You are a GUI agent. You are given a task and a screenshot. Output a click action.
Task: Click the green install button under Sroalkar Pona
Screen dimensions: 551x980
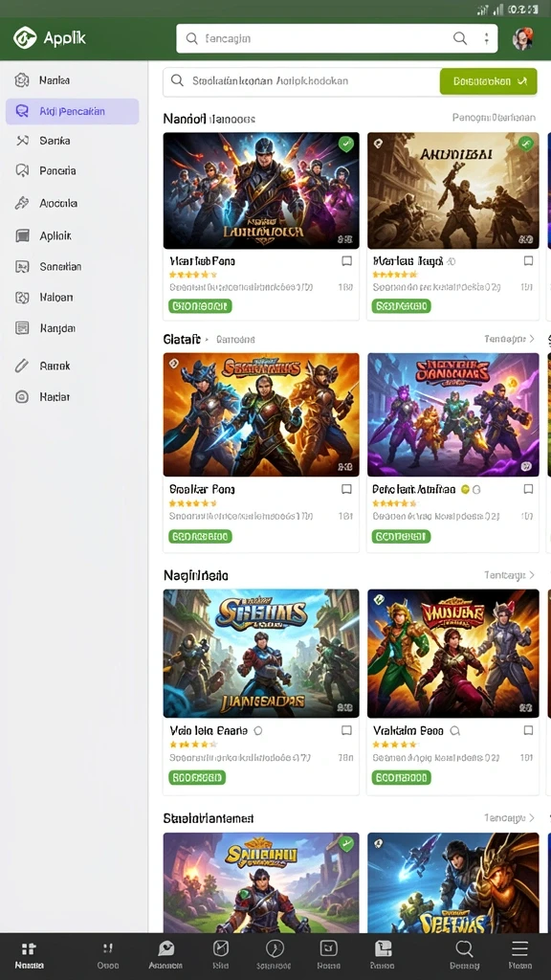point(200,536)
